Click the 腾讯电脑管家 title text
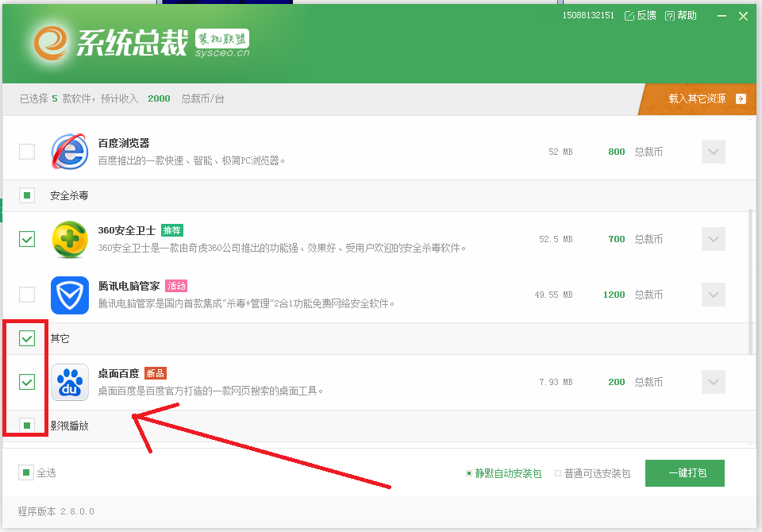Viewport: 762px width, 532px height. click(x=129, y=286)
